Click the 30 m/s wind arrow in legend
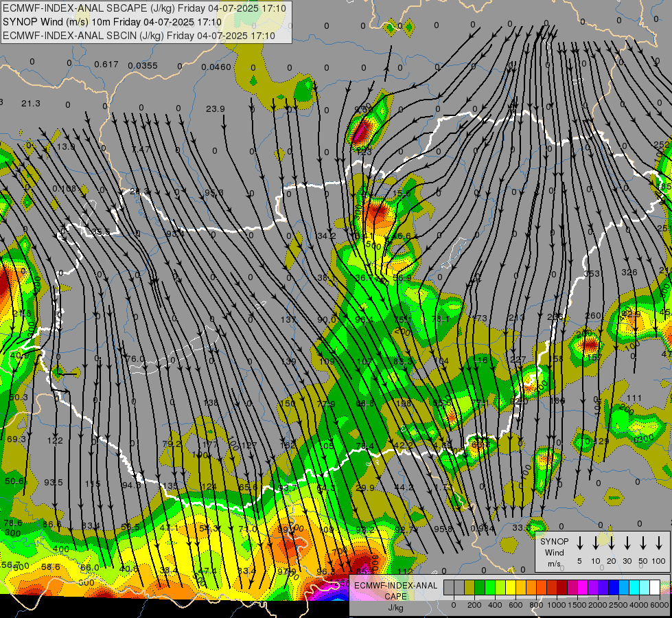The image size is (672, 618). (x=627, y=543)
